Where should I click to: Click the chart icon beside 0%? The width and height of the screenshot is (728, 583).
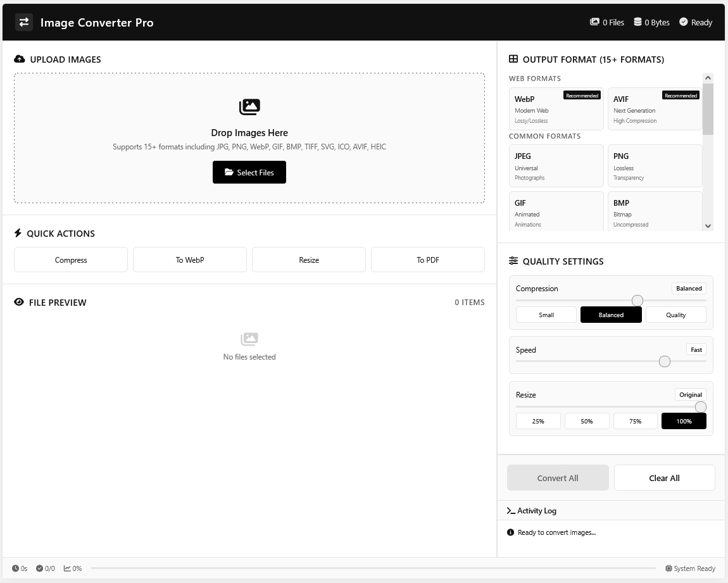tap(67, 568)
